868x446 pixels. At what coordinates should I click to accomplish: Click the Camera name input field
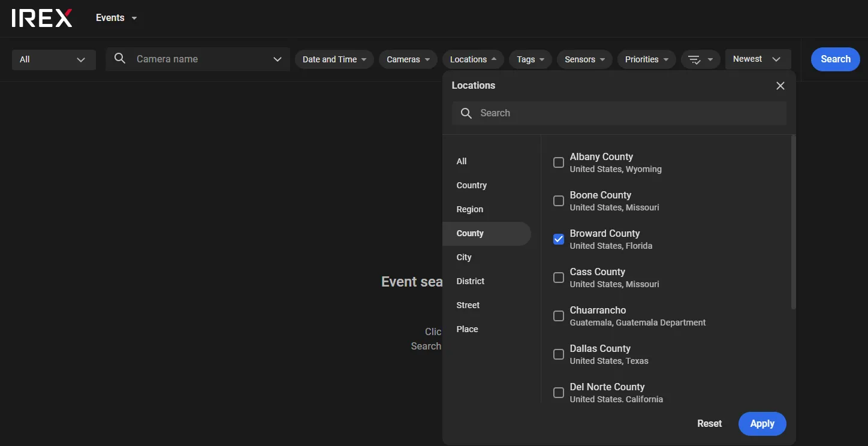pyautogui.click(x=198, y=59)
